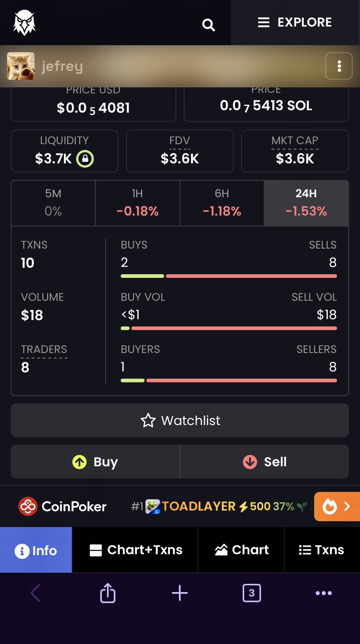This screenshot has height=644, width=360.
Task: Open the EXPLORE hamburger menu
Action: coord(295,22)
